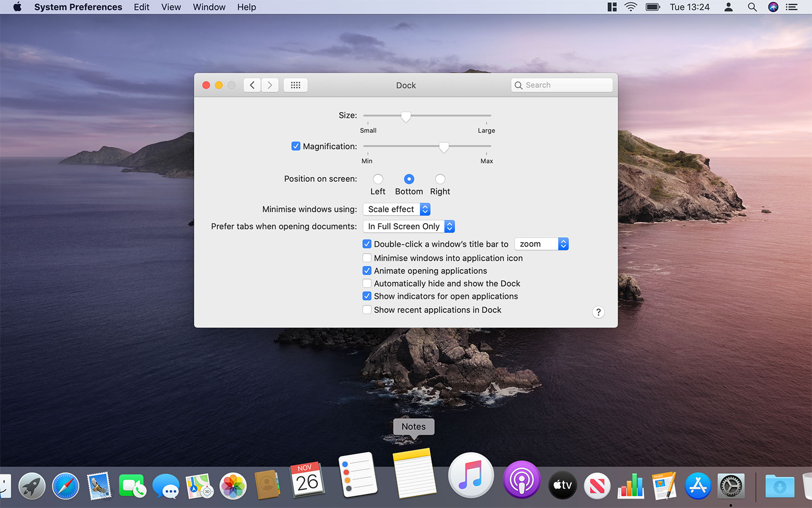The image size is (812, 508).
Task: Open the title bar double-click zoom dropdown
Action: (541, 244)
